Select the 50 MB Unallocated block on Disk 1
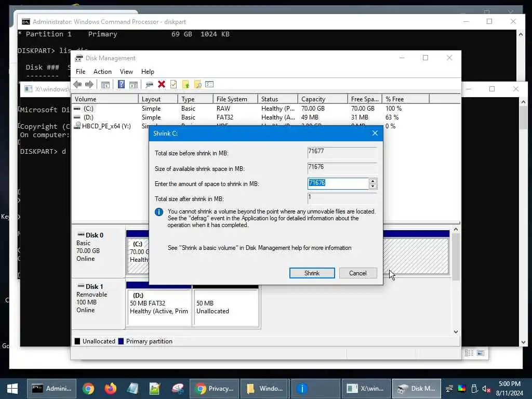Viewport: 532px width, 399px height. point(226,304)
